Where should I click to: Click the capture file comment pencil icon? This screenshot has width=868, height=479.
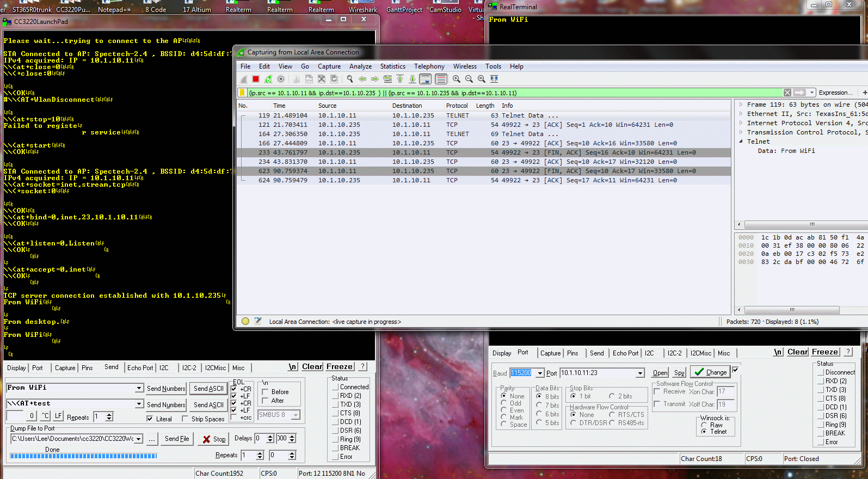click(258, 321)
